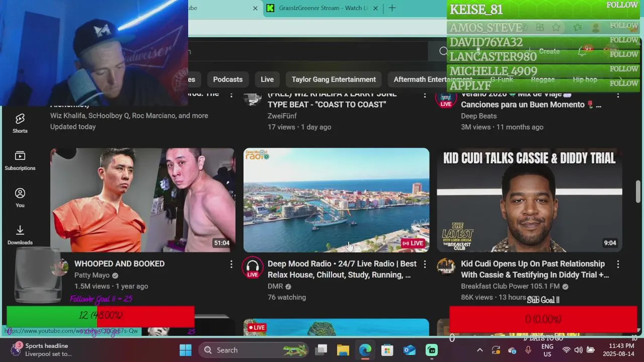Screen dimensions: 644x362
Task: Select the Hip hop filter chip
Action: tap(585, 79)
